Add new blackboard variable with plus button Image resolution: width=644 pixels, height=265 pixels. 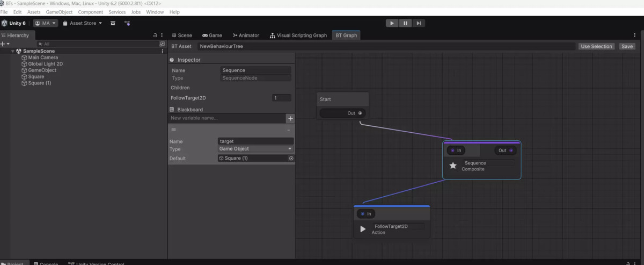tap(290, 118)
